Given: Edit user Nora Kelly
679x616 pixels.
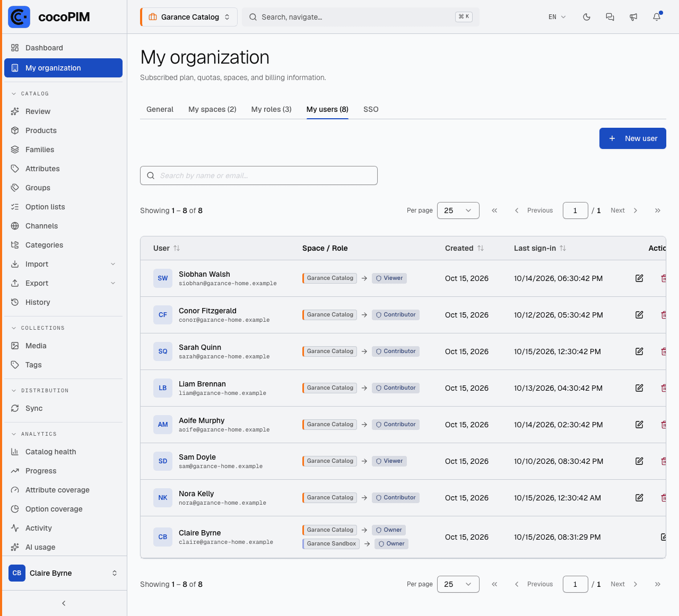Looking at the screenshot, I should (639, 498).
